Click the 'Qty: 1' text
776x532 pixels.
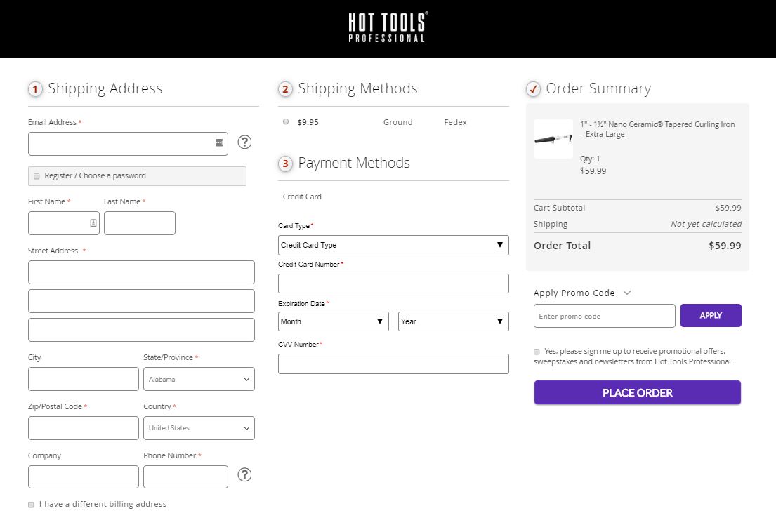[590, 159]
